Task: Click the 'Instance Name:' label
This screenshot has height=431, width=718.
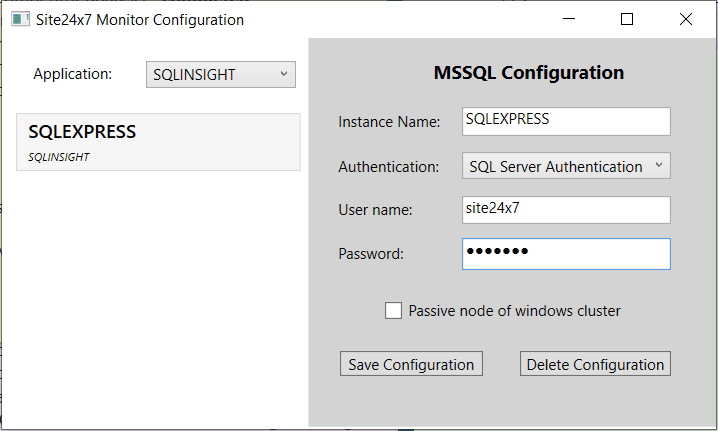Action: (x=389, y=122)
